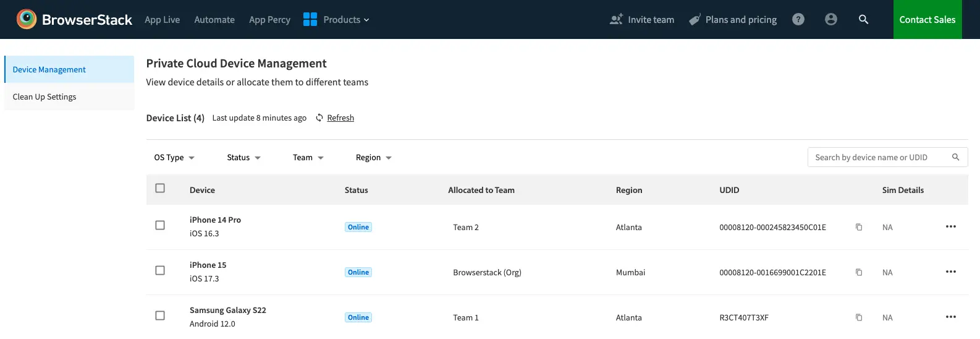Expand the Status filter dropdown
The width and height of the screenshot is (980, 339).
pyautogui.click(x=243, y=158)
